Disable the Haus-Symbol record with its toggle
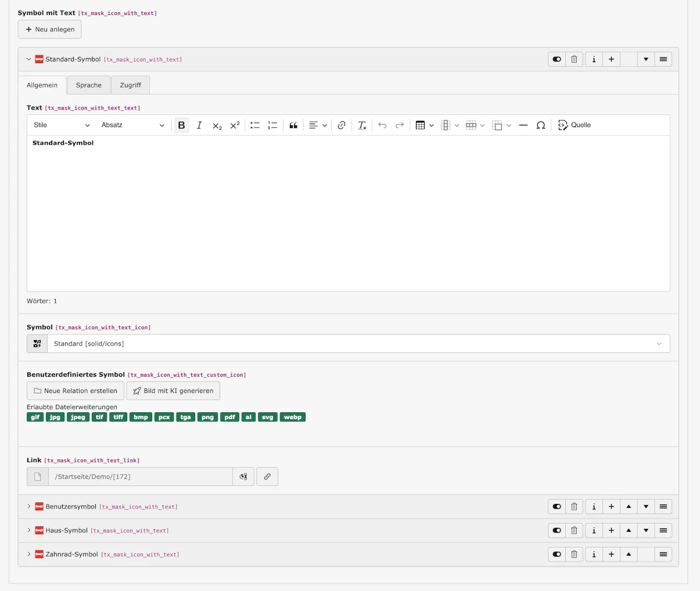This screenshot has height=591, width=700. tap(556, 530)
